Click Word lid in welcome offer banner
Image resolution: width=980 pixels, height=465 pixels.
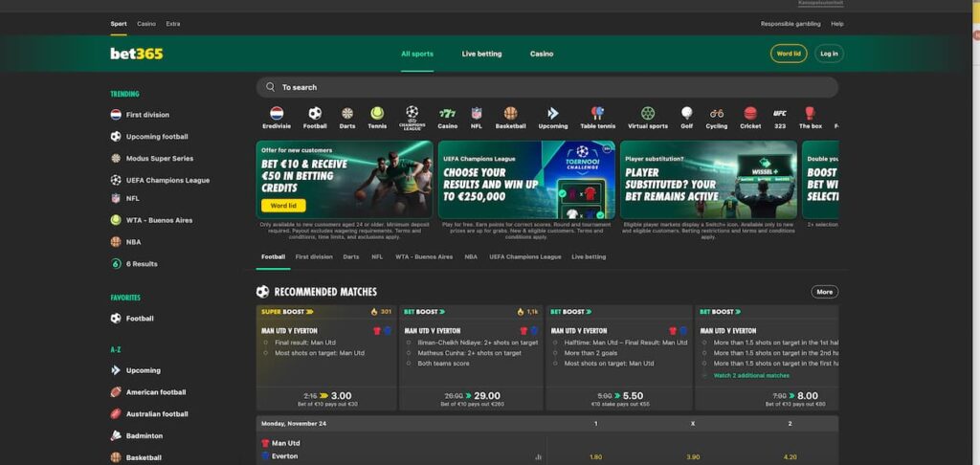(x=283, y=206)
